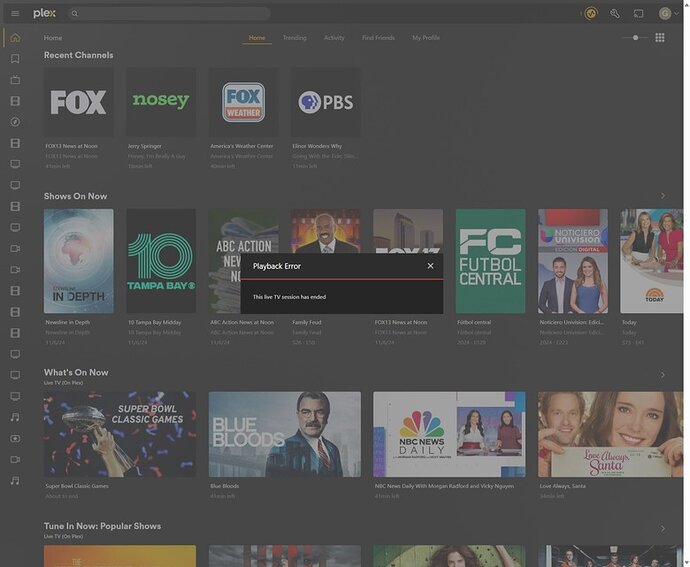
Task: Click the 10 Tampa Bay Midday title link
Action: tap(154, 322)
